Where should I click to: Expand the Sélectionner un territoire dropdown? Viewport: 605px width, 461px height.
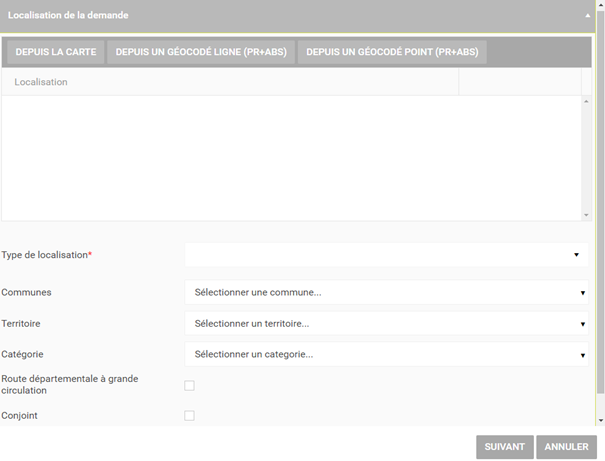(387, 324)
